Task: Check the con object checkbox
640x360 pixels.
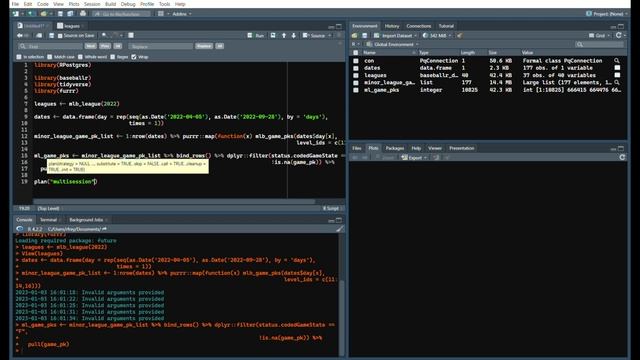Action: tap(356, 61)
